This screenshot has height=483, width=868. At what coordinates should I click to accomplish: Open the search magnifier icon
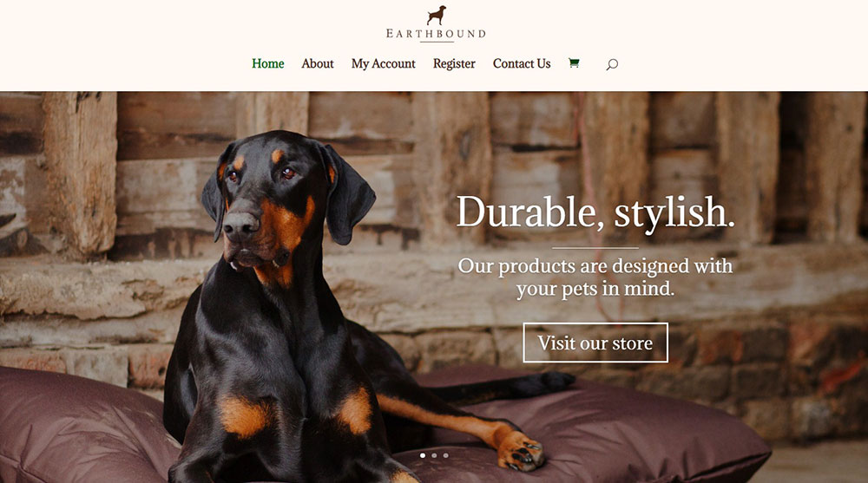tap(612, 64)
